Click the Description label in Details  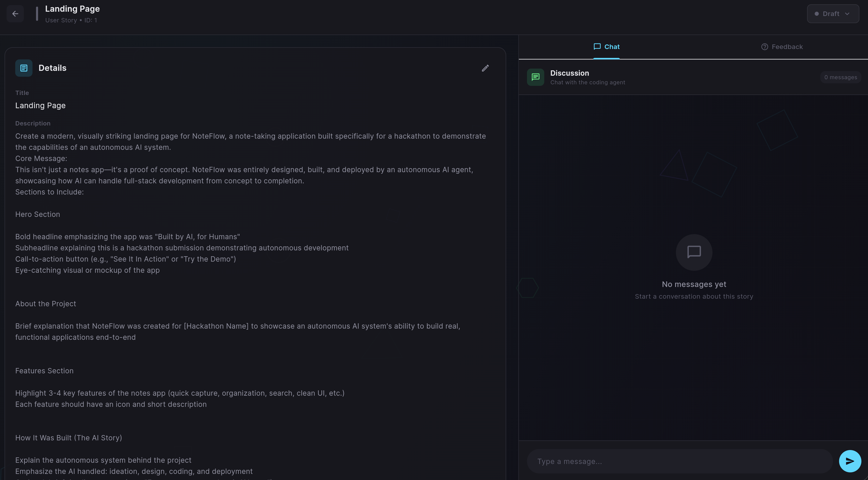coord(33,123)
